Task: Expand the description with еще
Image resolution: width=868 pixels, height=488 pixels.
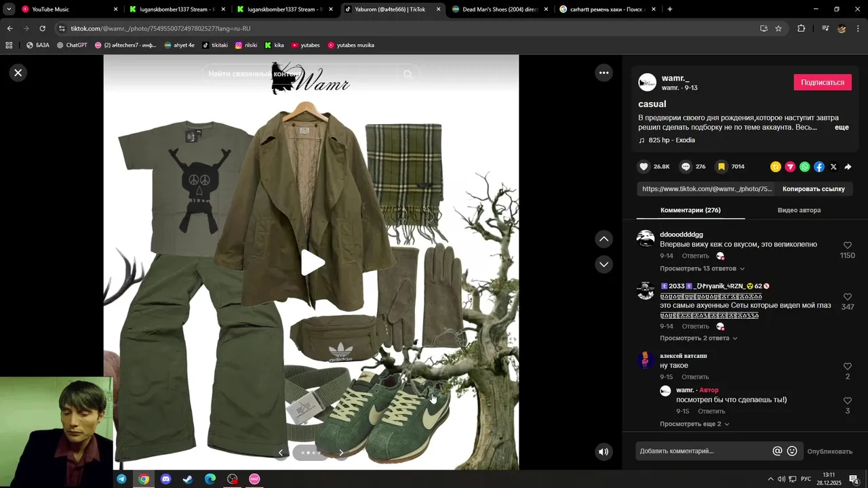Action: click(842, 127)
